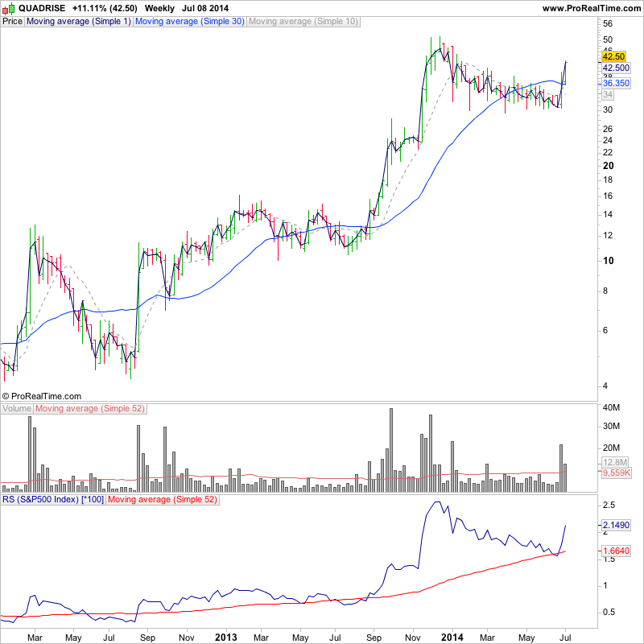
Task: Select Moving average (Simple 30) label
Action: [x=190, y=22]
